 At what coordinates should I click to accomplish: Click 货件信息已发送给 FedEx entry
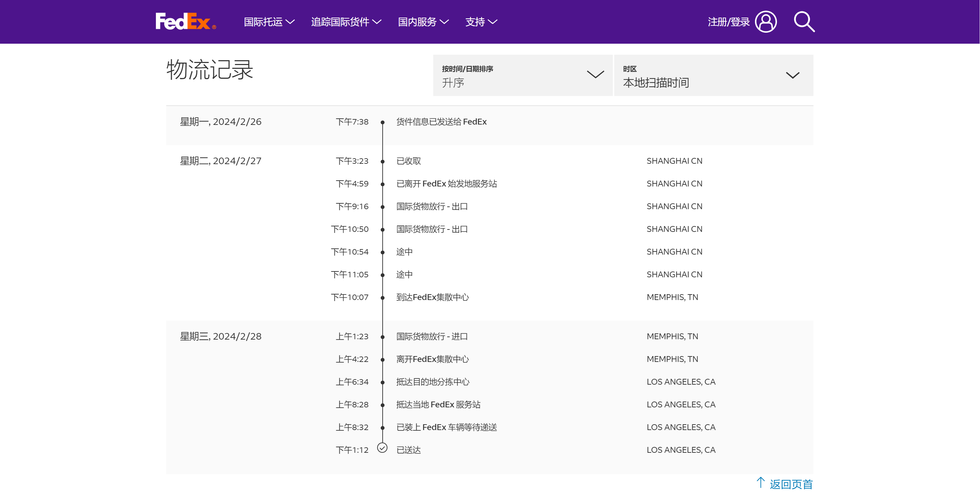point(441,122)
